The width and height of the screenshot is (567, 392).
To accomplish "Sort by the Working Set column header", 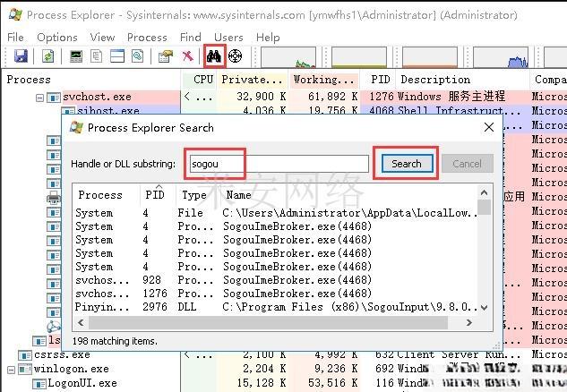I will (324, 80).
